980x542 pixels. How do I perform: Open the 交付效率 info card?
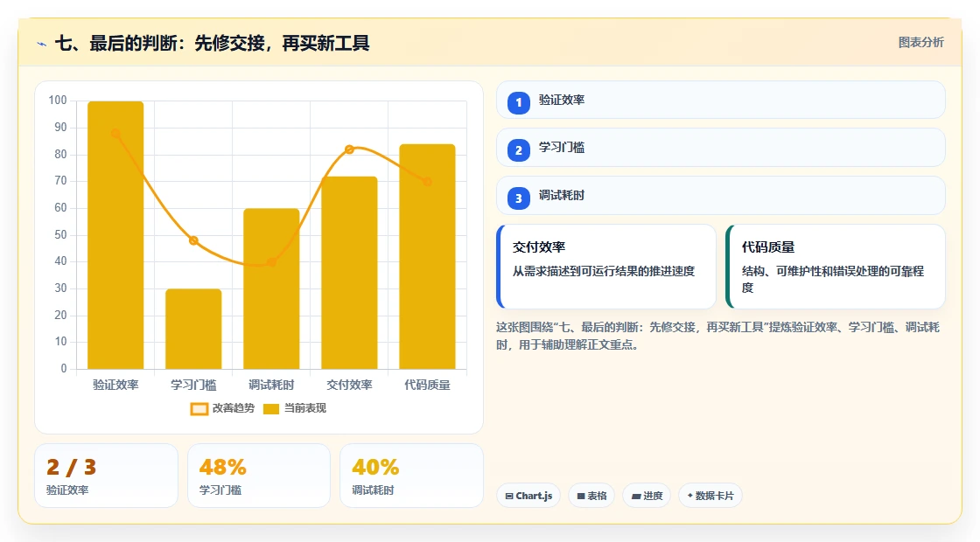pos(606,267)
